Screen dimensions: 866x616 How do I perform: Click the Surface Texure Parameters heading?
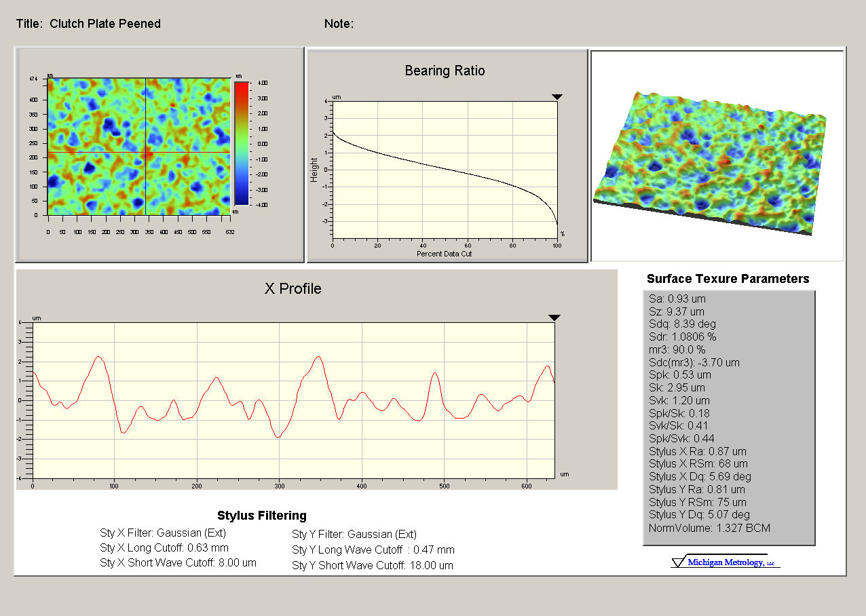(728, 279)
